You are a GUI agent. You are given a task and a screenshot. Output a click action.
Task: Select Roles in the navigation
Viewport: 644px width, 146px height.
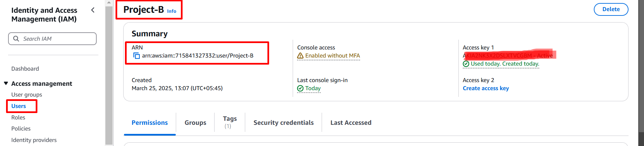(18, 117)
